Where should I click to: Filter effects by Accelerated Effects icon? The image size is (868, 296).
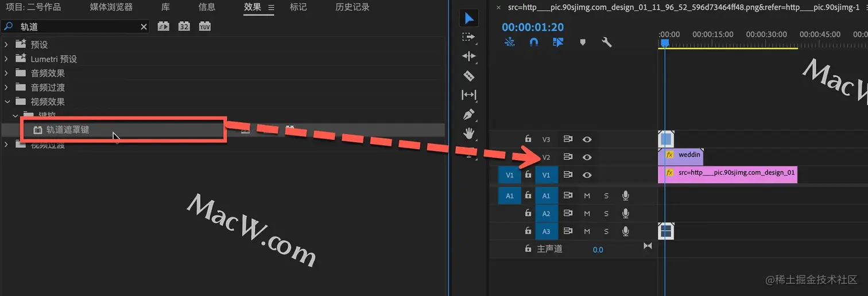click(x=164, y=26)
